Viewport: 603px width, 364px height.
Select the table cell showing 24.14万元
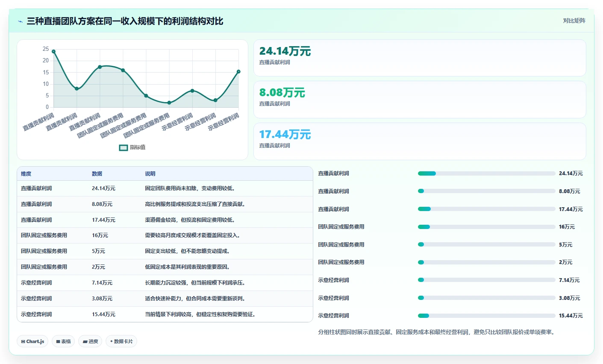coord(103,188)
